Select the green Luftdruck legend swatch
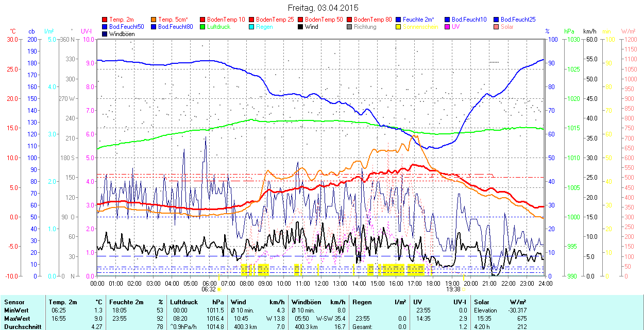This screenshot has width=644, height=330. [x=203, y=27]
